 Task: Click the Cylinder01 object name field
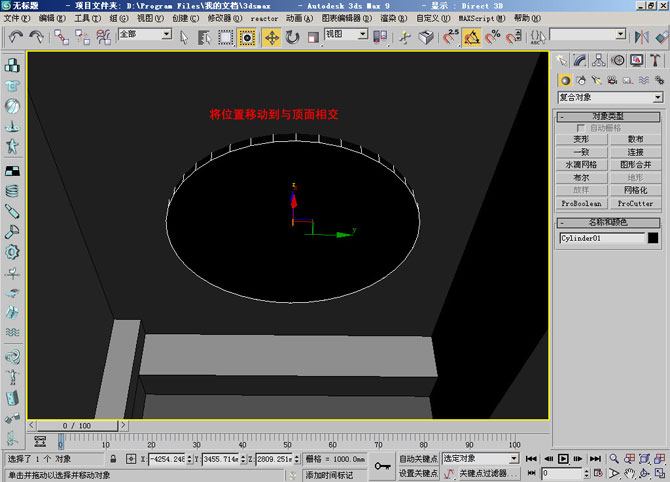[x=602, y=238]
